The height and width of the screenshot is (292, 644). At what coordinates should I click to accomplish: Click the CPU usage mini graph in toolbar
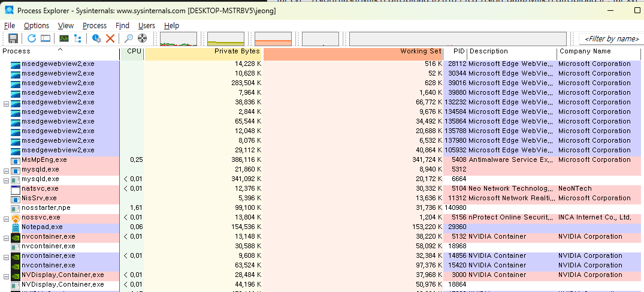point(179,39)
